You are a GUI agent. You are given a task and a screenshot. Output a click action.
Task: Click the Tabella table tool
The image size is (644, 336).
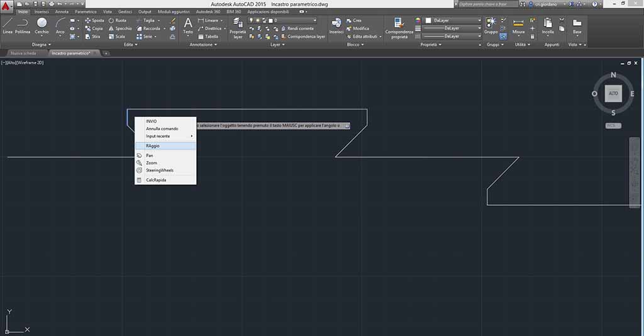click(x=208, y=36)
